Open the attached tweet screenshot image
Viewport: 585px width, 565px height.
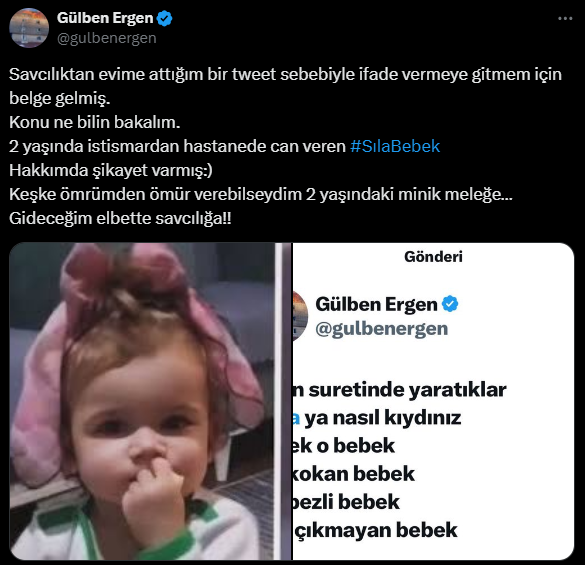coord(433,401)
